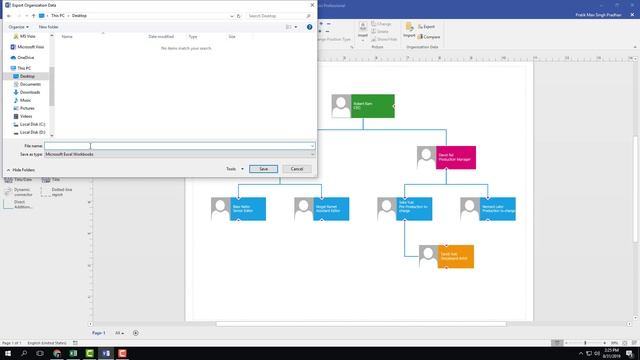Click the Title/Date stencil shape
The height and width of the screenshot is (360, 640).
(x=18, y=180)
